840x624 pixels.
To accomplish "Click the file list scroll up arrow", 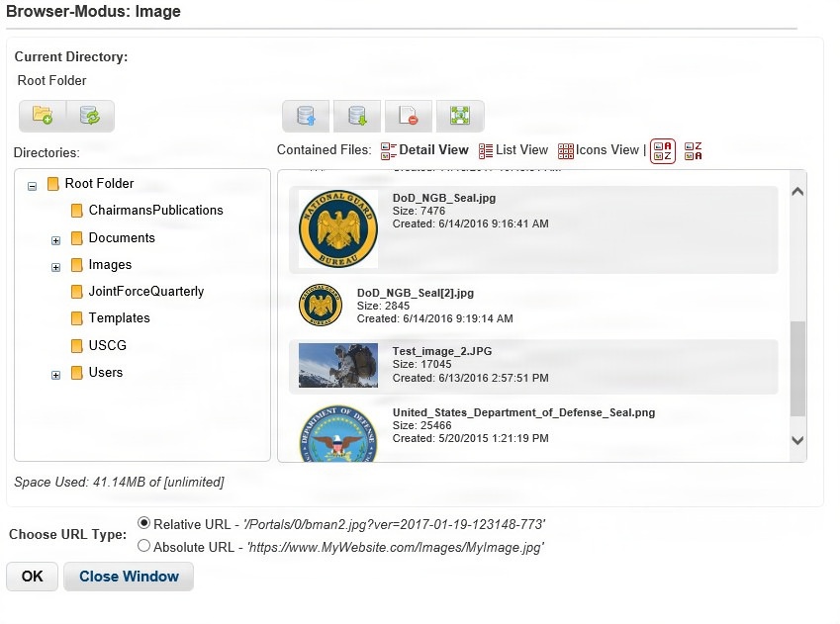I will click(x=797, y=191).
